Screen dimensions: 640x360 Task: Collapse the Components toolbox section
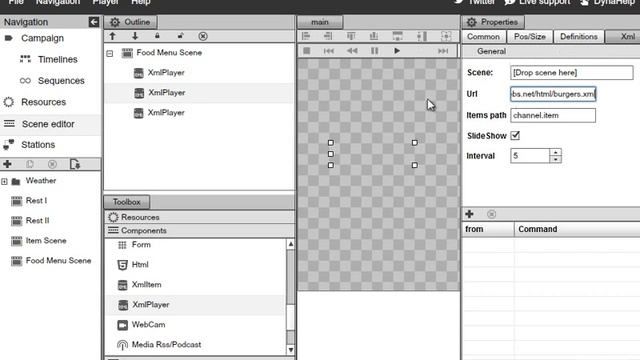click(x=199, y=231)
